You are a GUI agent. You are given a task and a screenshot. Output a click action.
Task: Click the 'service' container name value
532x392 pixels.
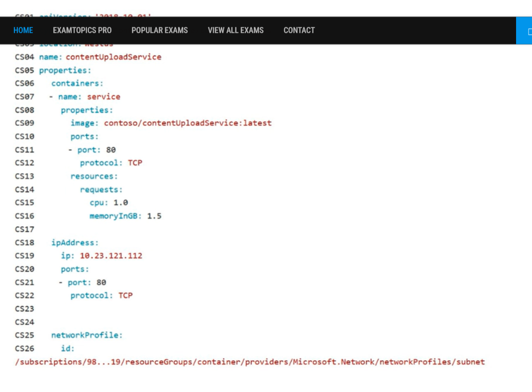(104, 97)
